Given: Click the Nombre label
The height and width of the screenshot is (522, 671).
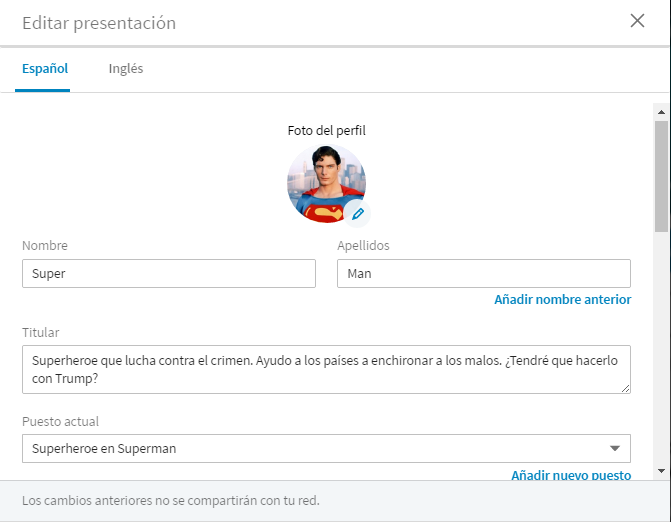Looking at the screenshot, I should [45, 246].
